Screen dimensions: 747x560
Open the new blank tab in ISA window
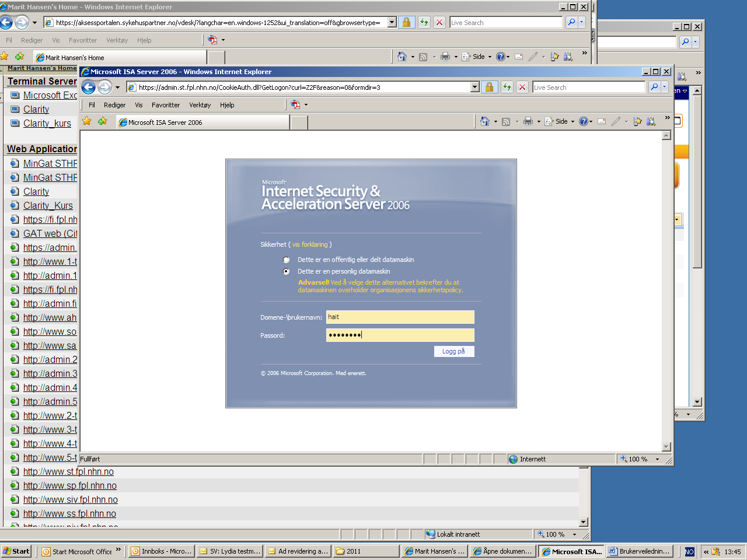point(299,123)
